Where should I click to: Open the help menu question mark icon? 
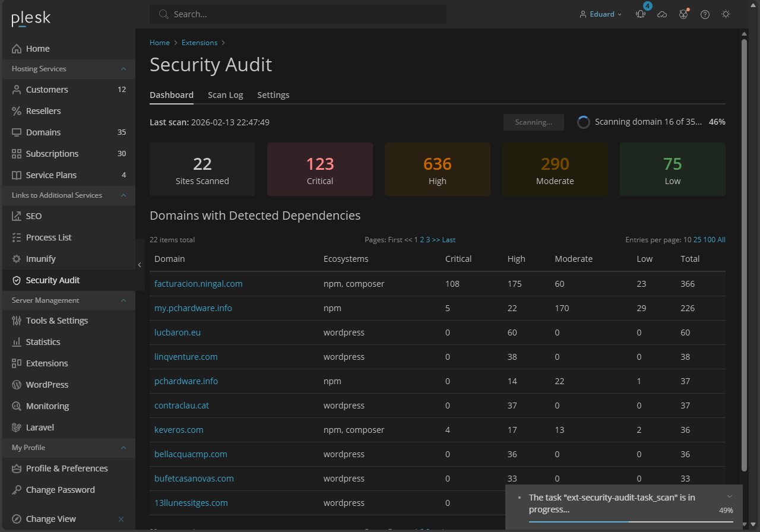705,14
